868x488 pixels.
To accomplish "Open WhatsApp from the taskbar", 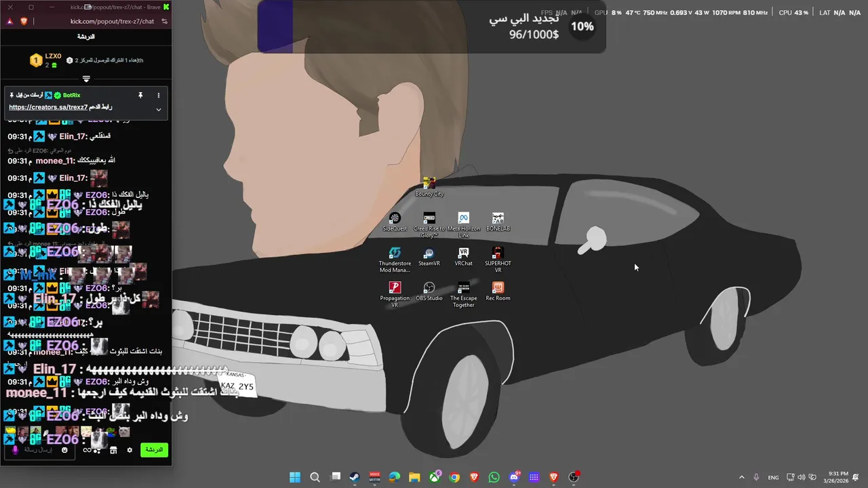I will point(494,477).
